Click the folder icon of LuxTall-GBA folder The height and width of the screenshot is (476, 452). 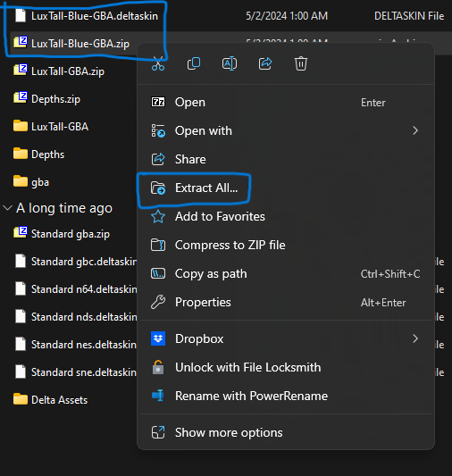(21, 126)
